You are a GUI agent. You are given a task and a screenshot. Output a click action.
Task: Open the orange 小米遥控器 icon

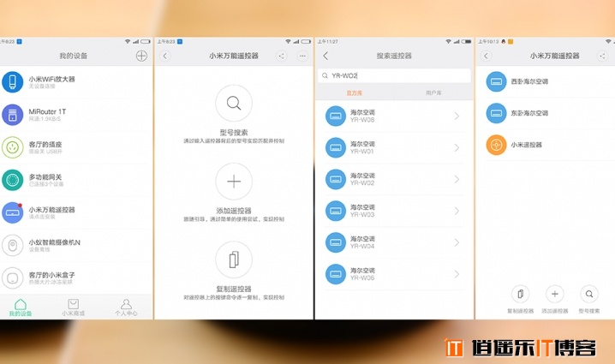pos(496,145)
